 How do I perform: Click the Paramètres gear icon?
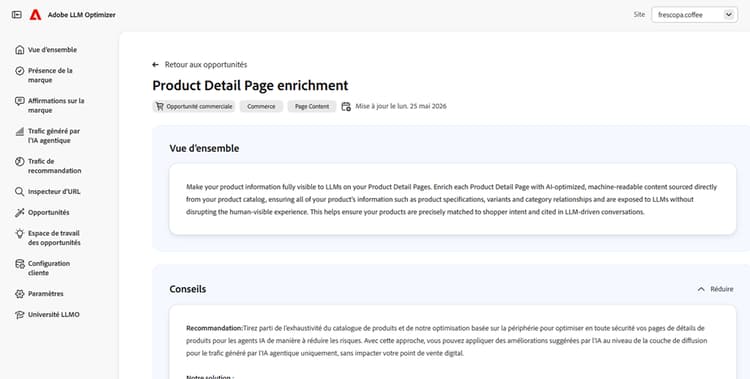pos(20,294)
